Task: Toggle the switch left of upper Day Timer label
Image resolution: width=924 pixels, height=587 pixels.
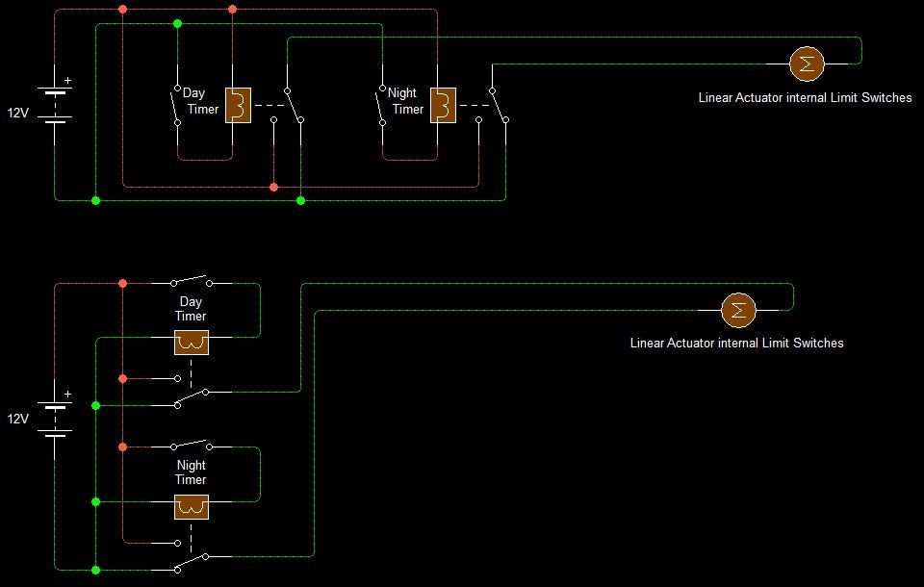Action: (177, 105)
